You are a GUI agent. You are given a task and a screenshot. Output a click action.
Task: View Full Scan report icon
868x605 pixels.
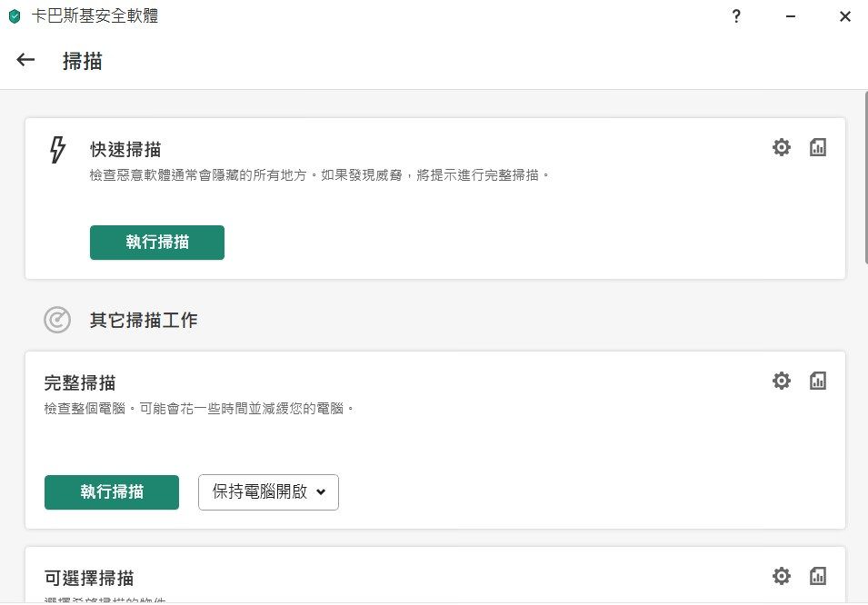[x=818, y=381]
